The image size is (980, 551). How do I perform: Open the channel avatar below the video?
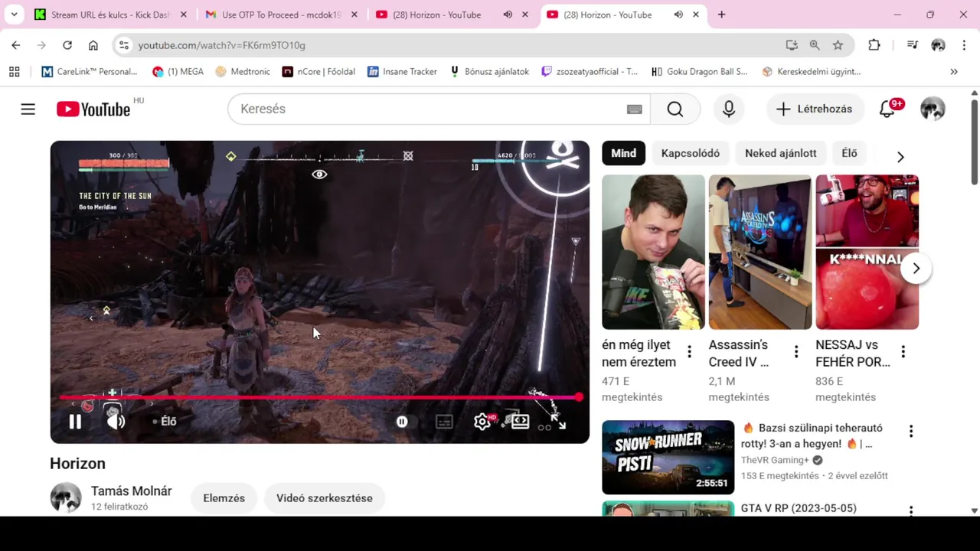(x=66, y=498)
